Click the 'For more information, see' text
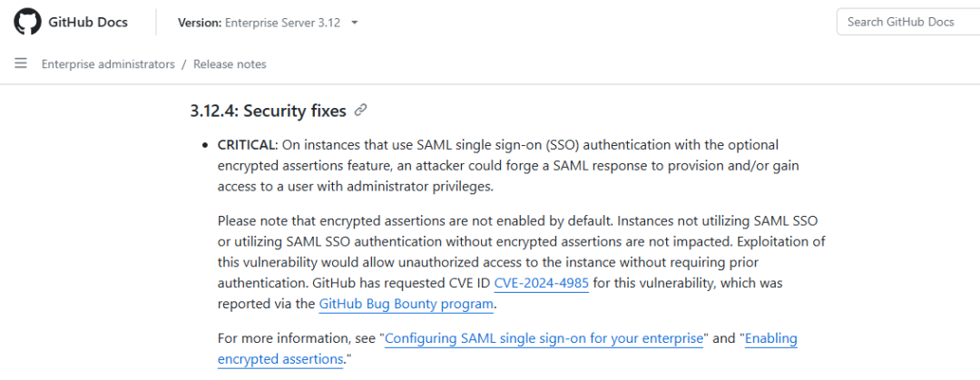This screenshot has height=380, width=980. tap(298, 339)
